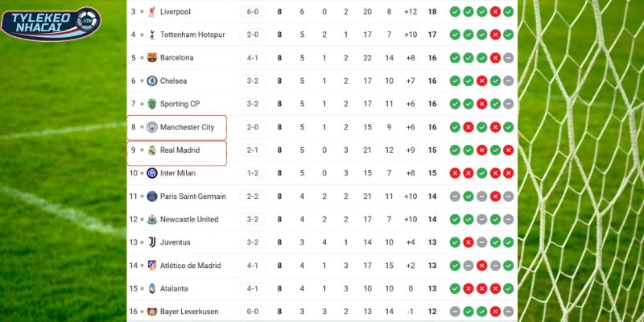The width and height of the screenshot is (644, 322).
Task: Click Real Madrid's 2-1 score button
Action: coord(252,151)
